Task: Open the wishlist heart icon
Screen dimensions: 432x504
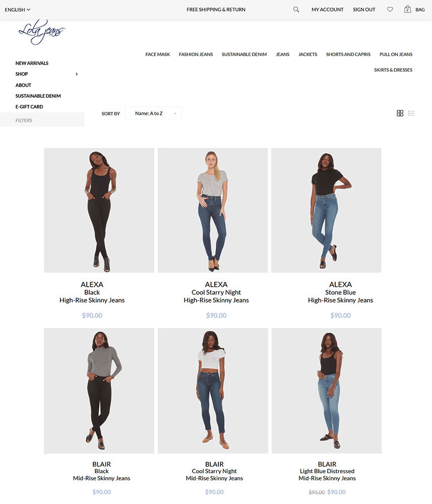Action: [x=390, y=10]
